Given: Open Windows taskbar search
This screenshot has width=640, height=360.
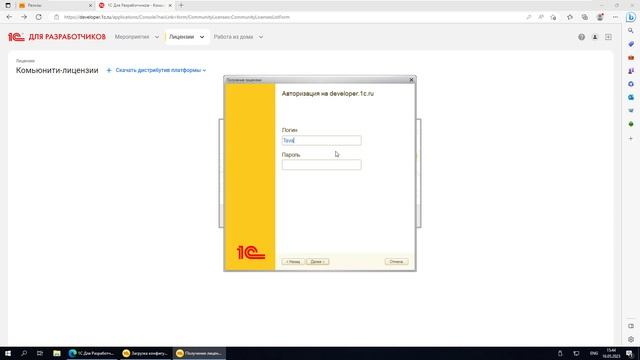Looking at the screenshot, I should pyautogui.click(x=24, y=353).
